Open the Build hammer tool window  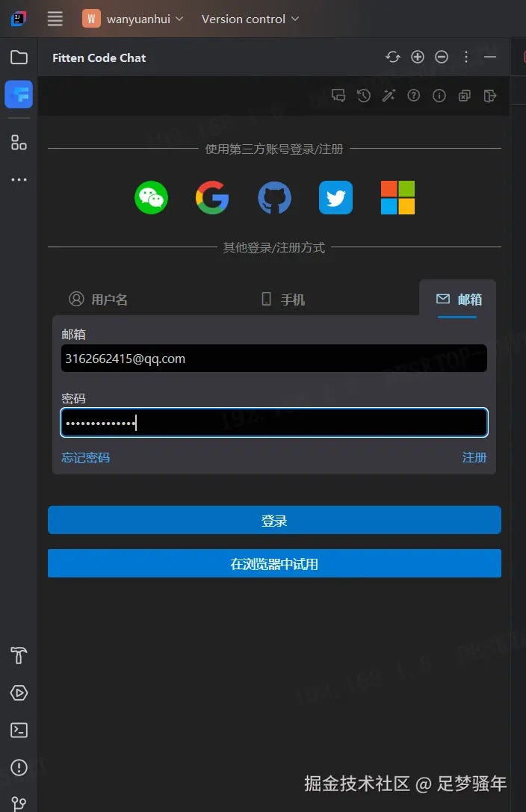coord(19,655)
